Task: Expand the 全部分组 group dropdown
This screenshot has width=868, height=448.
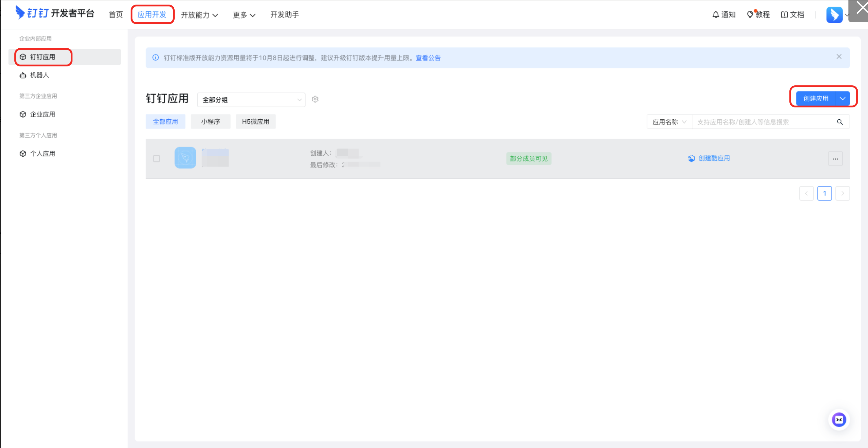Action: (x=251, y=100)
